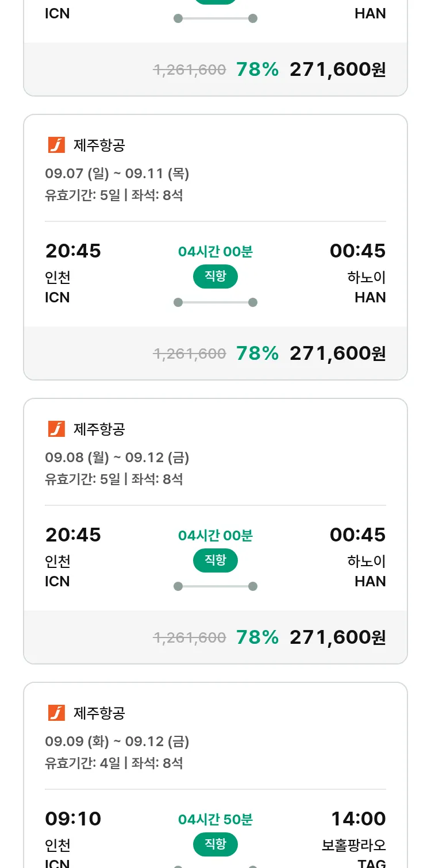Open the 09.09 (화) ~ 09.12 (금) date range

pos(117,742)
